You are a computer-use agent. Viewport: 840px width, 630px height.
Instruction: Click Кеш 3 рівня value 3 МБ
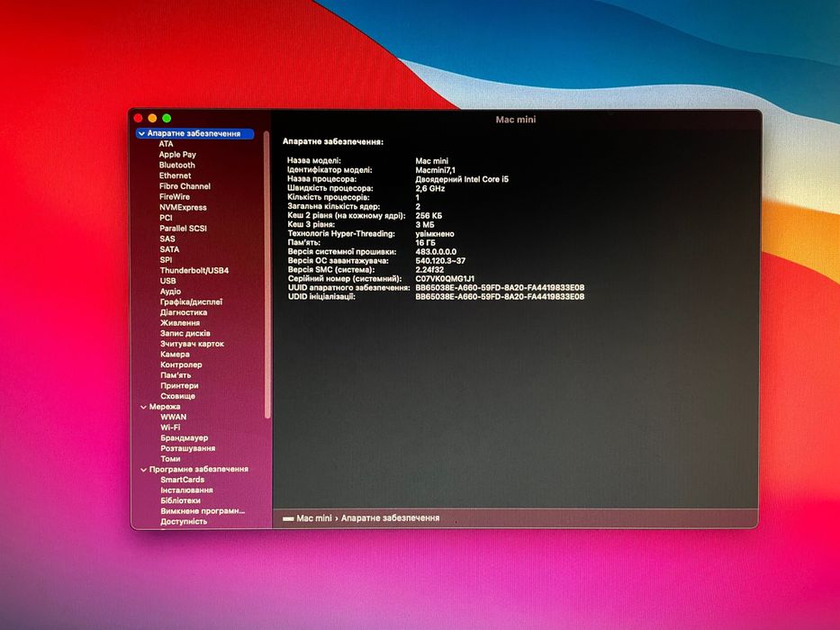425,224
